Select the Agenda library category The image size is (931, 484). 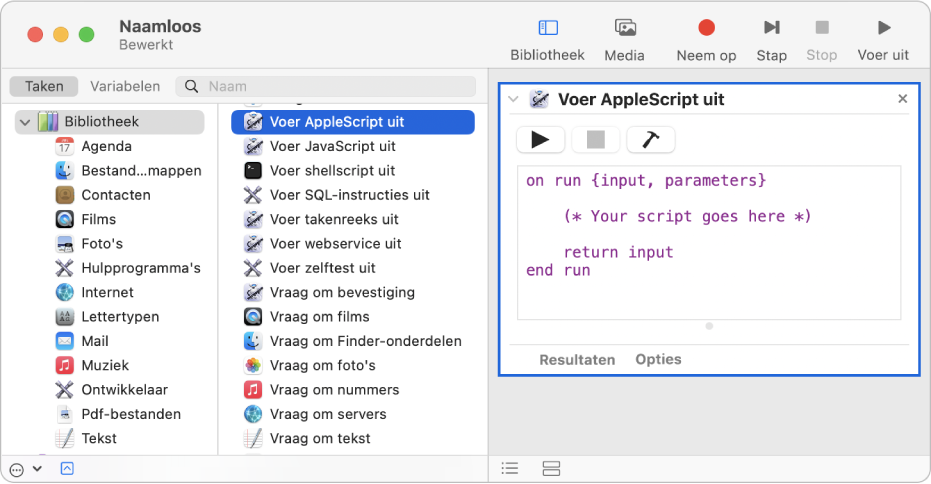106,146
